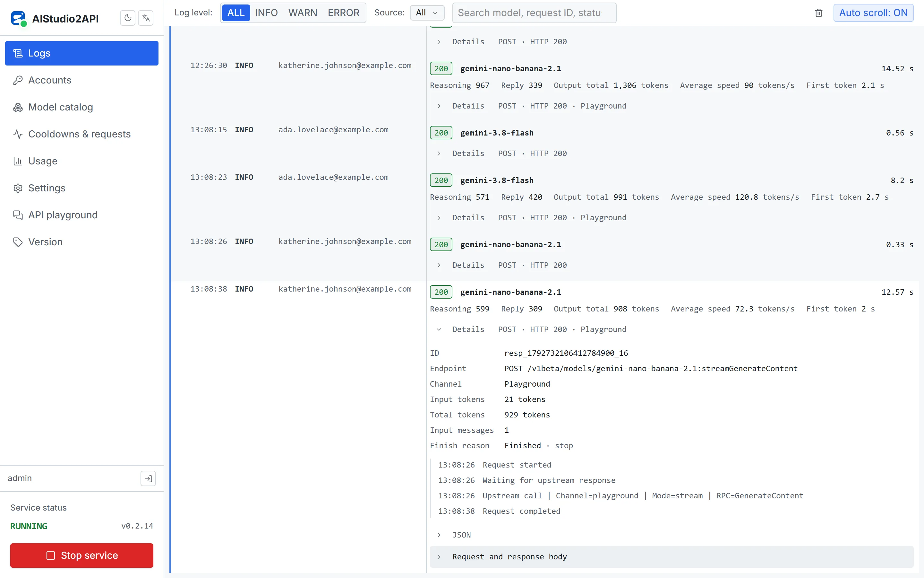The height and width of the screenshot is (578, 924).
Task: Click ada.lovelace@example.com at 13:08:23
Action: [333, 177]
